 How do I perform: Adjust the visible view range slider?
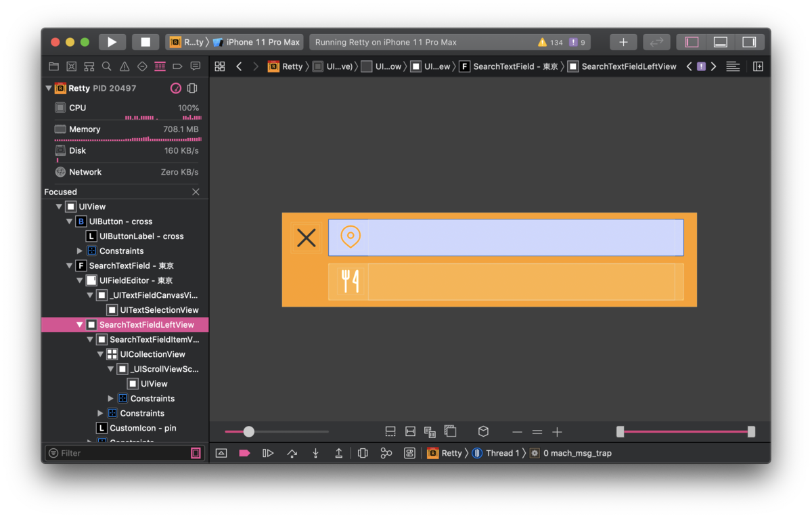685,431
